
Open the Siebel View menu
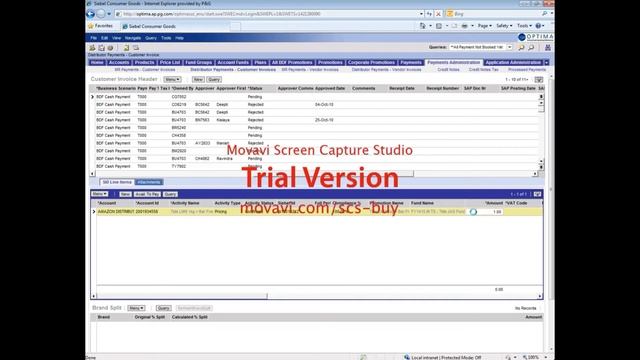tap(116, 38)
